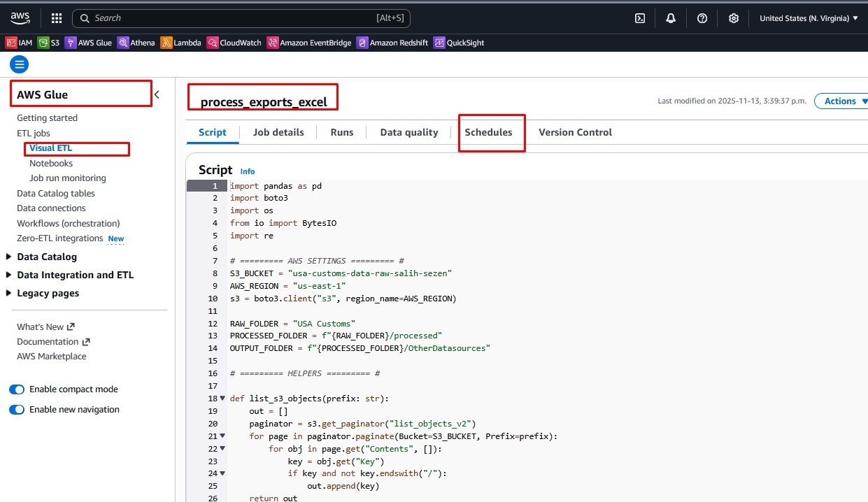Open the notifications bell
The width and height of the screenshot is (868, 502).
coord(671,18)
